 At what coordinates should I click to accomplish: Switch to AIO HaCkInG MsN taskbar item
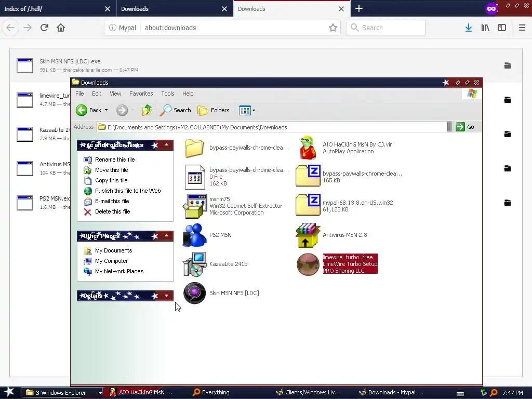pos(141,392)
